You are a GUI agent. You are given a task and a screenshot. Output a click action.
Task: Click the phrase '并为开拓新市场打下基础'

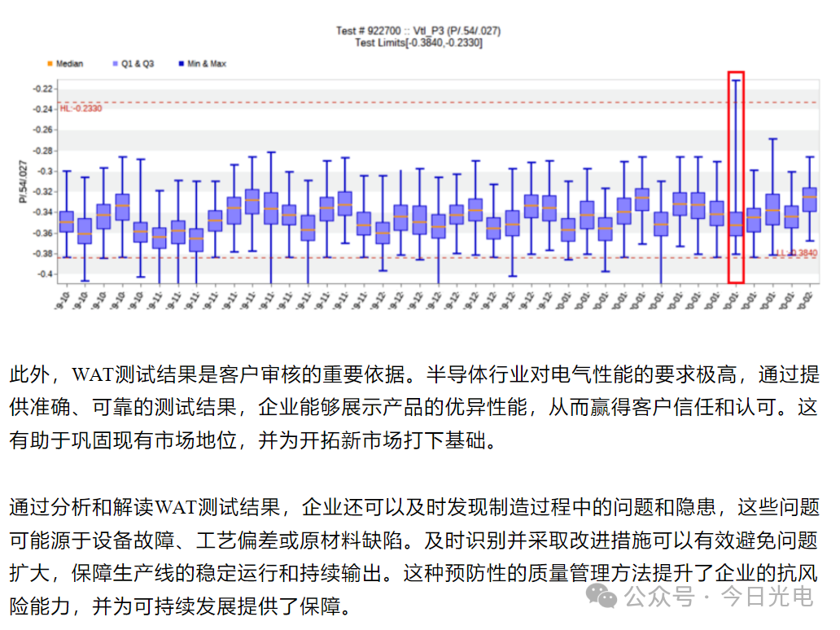pyautogui.click(x=372, y=441)
